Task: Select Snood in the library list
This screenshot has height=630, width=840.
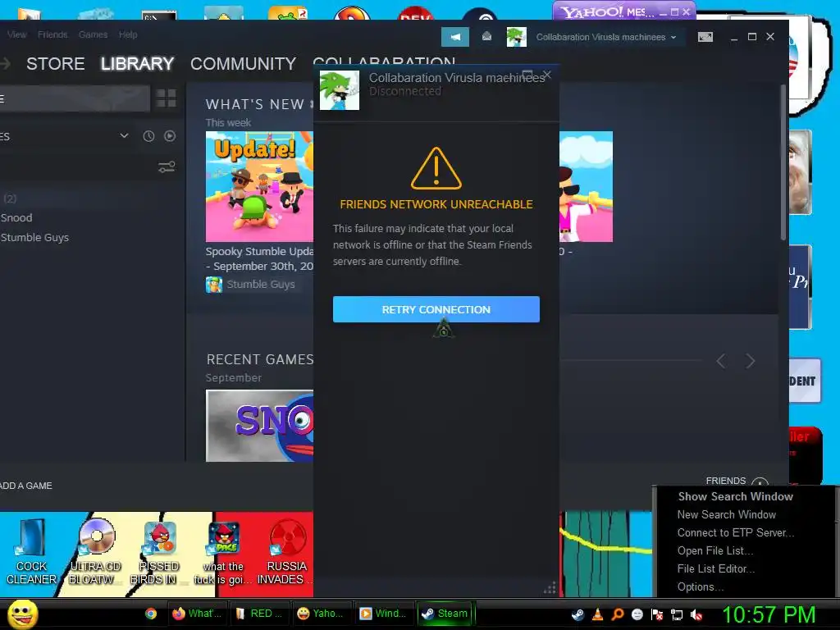Action: coord(16,217)
